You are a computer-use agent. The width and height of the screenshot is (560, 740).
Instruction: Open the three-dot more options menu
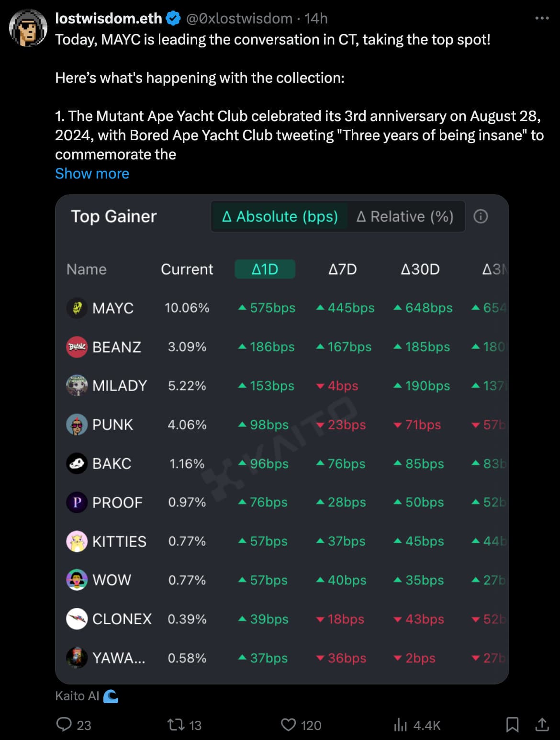point(542,18)
